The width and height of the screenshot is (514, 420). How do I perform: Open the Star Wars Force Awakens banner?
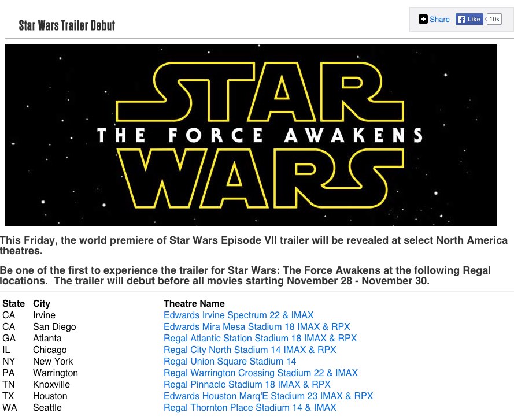251,135
